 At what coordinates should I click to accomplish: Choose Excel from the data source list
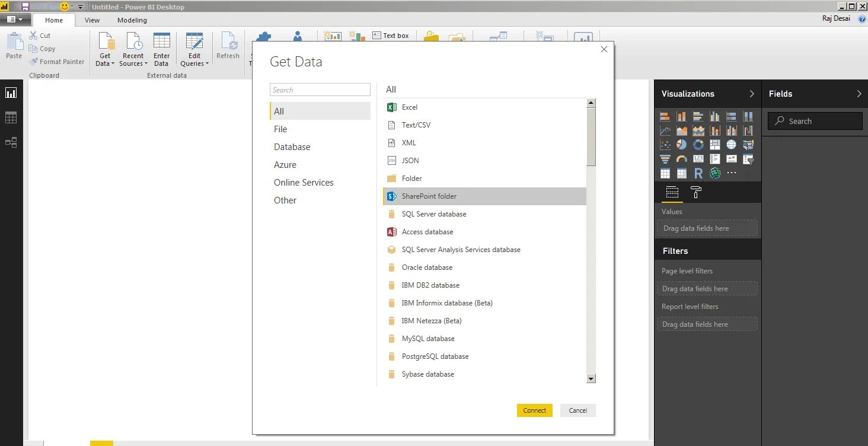point(484,107)
